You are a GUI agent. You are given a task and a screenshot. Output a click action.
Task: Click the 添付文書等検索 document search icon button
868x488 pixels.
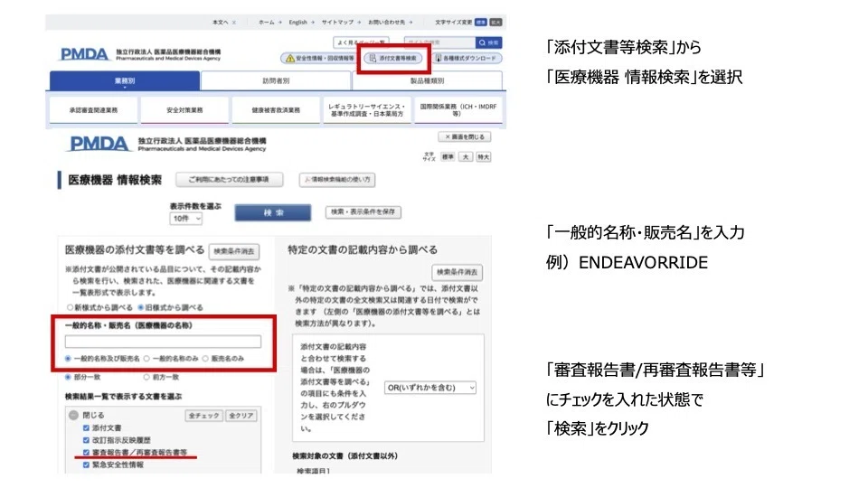394,58
